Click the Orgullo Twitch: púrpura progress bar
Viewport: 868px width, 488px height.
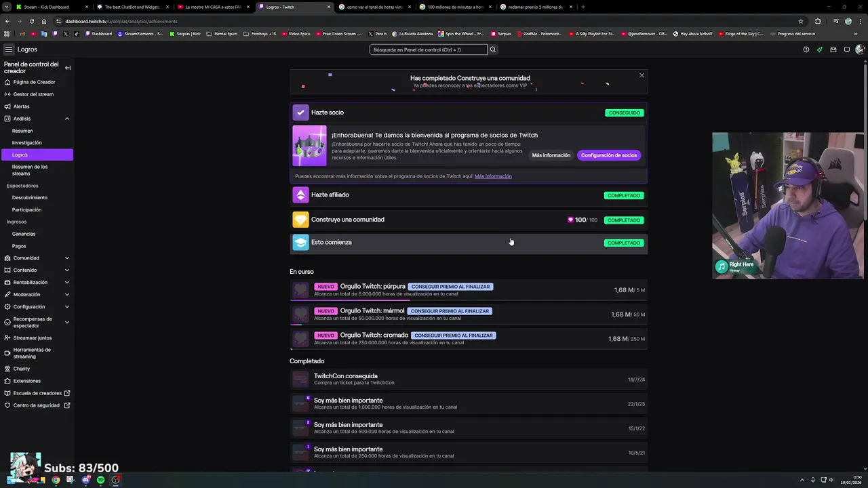pyautogui.click(x=469, y=300)
